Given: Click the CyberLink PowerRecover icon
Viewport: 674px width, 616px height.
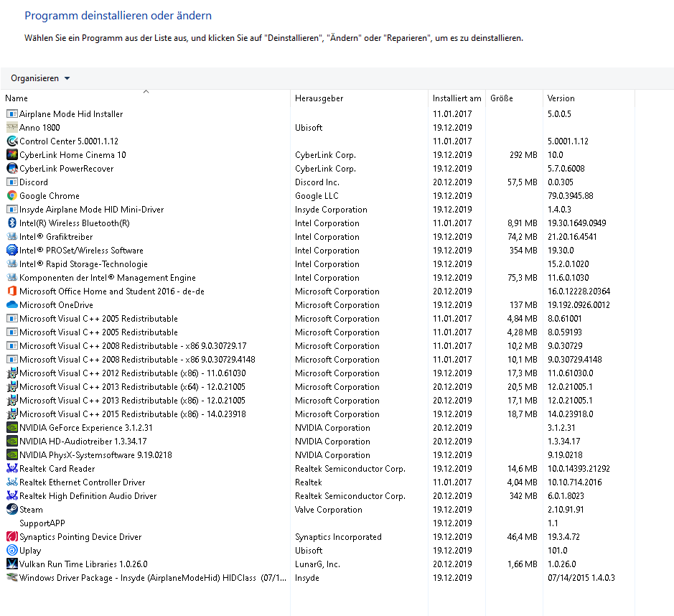Looking at the screenshot, I should coord(12,169).
